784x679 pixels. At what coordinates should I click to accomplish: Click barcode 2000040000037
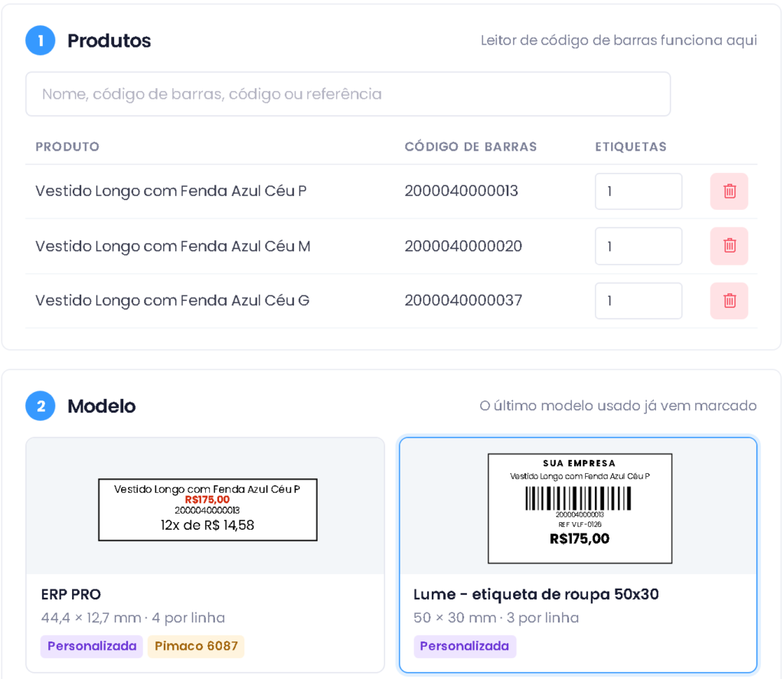pyautogui.click(x=463, y=301)
